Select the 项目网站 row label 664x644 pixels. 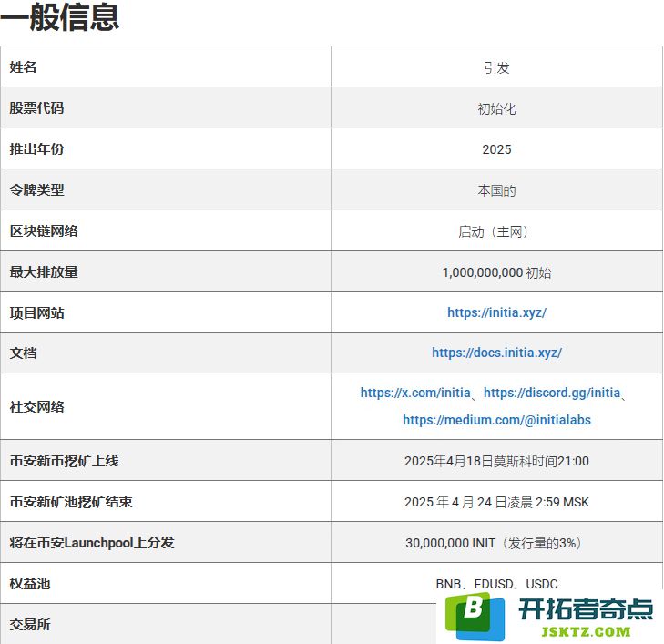coord(36,313)
